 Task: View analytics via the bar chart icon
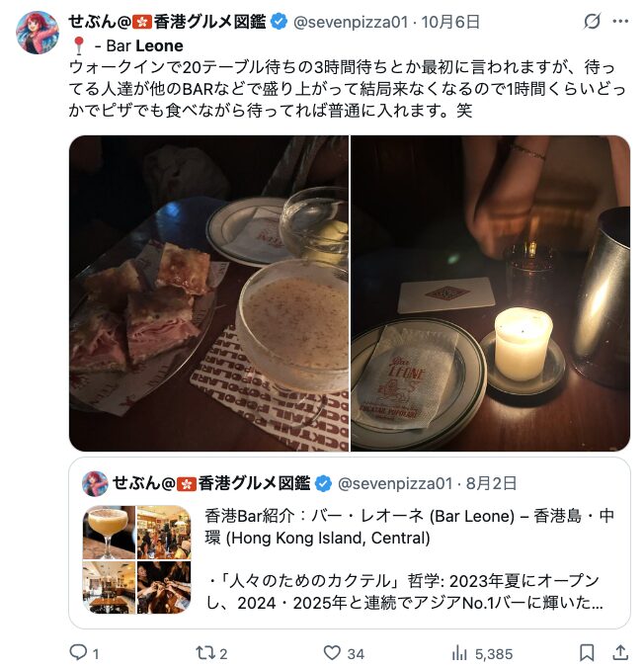point(459,653)
